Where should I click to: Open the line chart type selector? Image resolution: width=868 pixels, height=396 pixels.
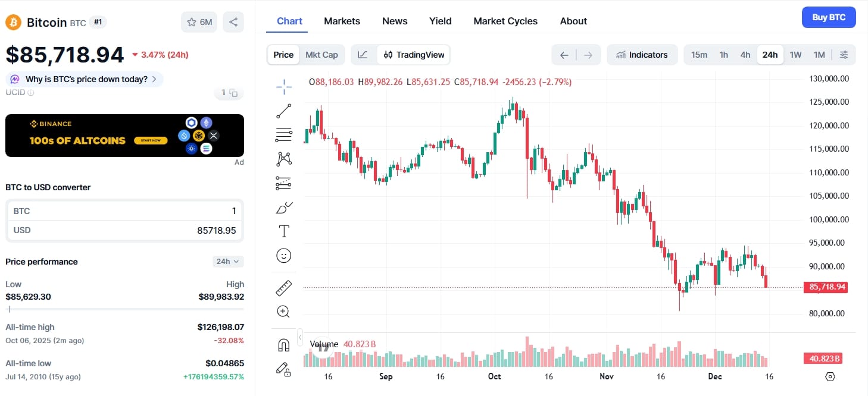click(x=363, y=54)
